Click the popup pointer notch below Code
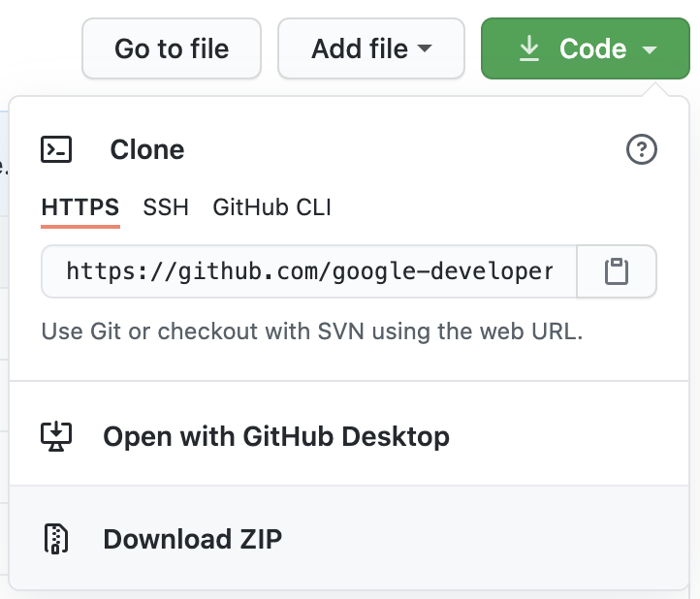The width and height of the screenshot is (700, 599). tap(652, 89)
